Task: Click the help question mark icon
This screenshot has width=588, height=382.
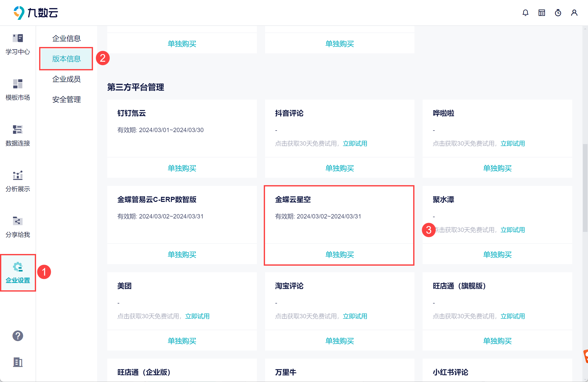Action: 18,336
